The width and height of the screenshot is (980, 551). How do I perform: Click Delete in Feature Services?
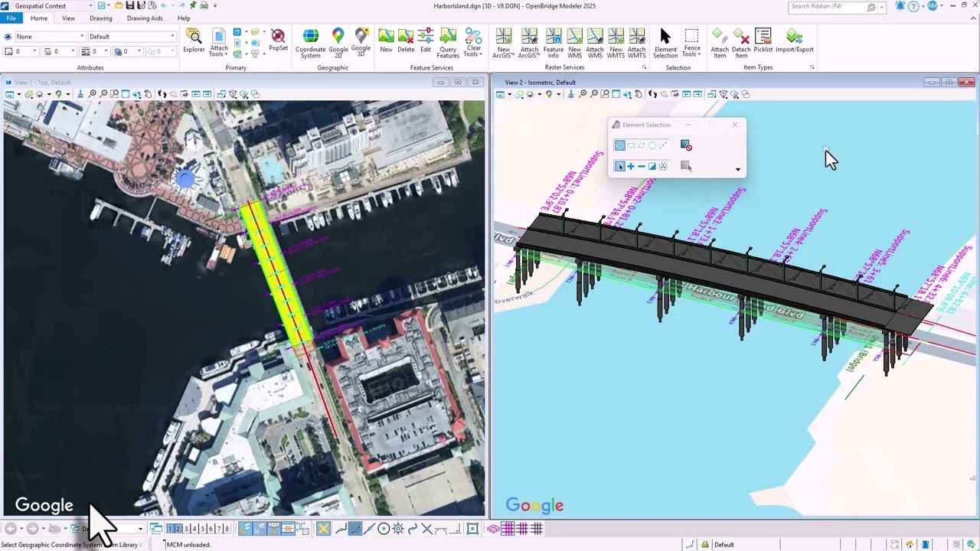click(406, 41)
